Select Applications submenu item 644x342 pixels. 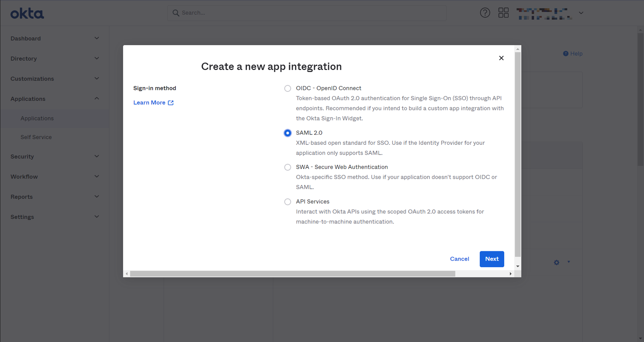pos(37,118)
